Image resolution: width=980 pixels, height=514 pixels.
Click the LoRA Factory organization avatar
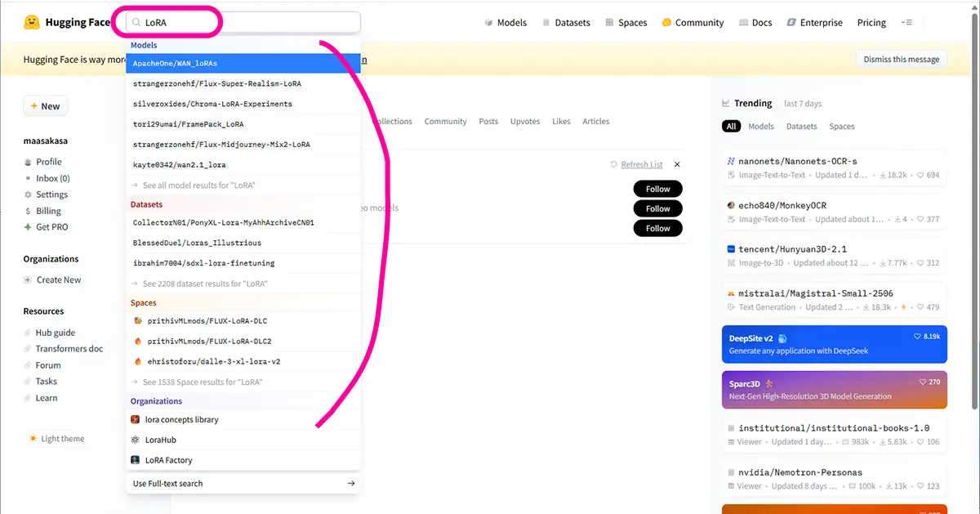click(x=136, y=460)
